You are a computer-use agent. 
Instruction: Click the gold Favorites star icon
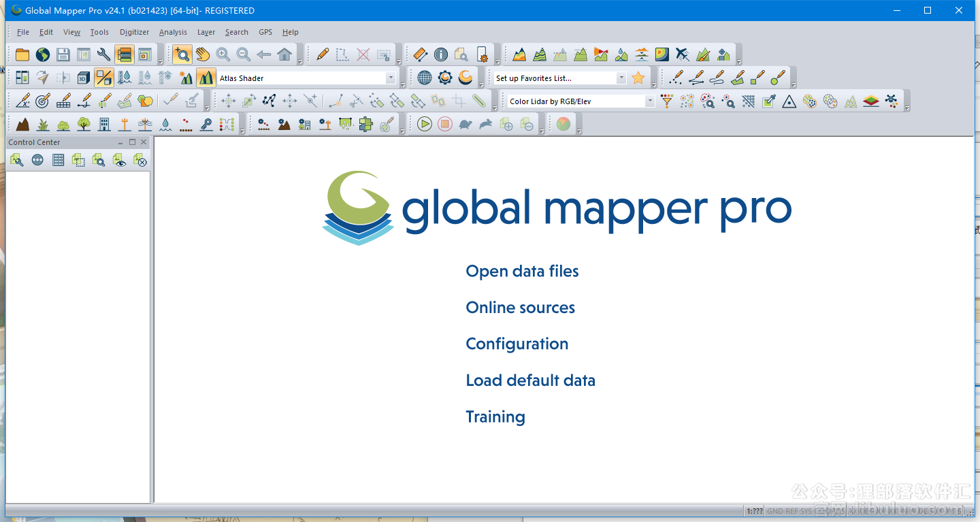pos(638,78)
